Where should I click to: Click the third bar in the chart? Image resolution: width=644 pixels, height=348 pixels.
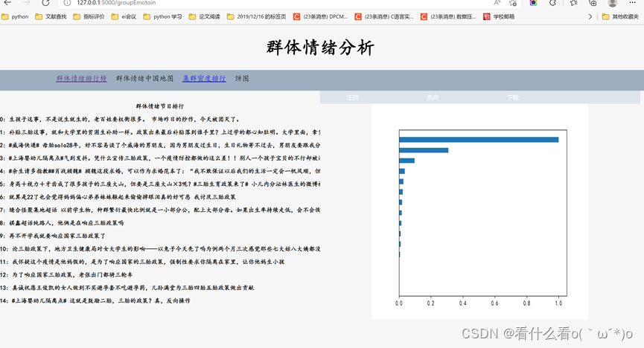[x=407, y=161]
